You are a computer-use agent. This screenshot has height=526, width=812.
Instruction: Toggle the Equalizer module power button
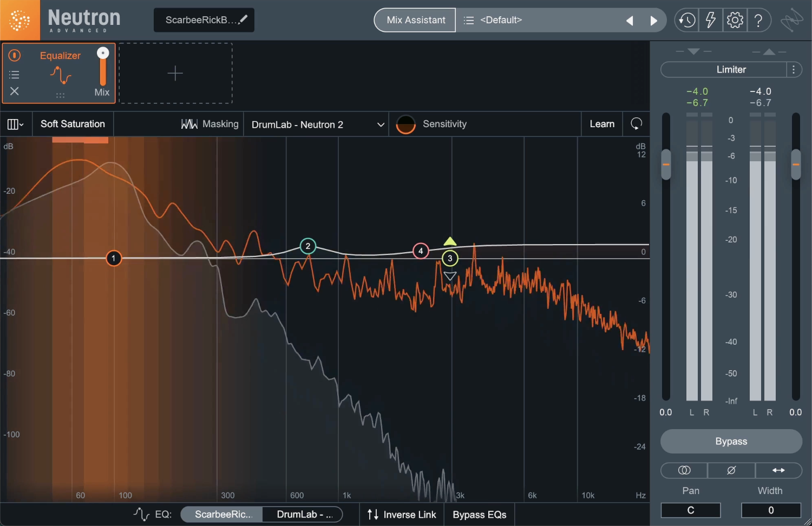click(15, 55)
